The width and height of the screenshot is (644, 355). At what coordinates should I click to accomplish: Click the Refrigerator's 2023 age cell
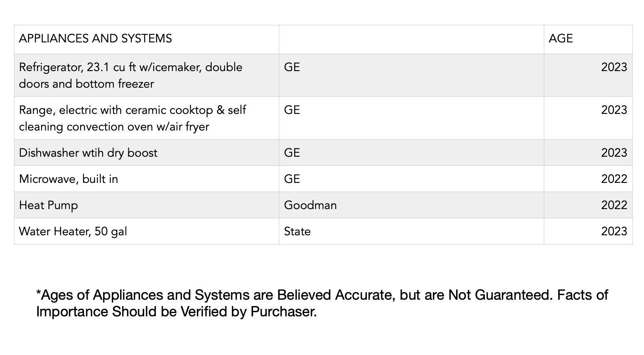(x=614, y=67)
